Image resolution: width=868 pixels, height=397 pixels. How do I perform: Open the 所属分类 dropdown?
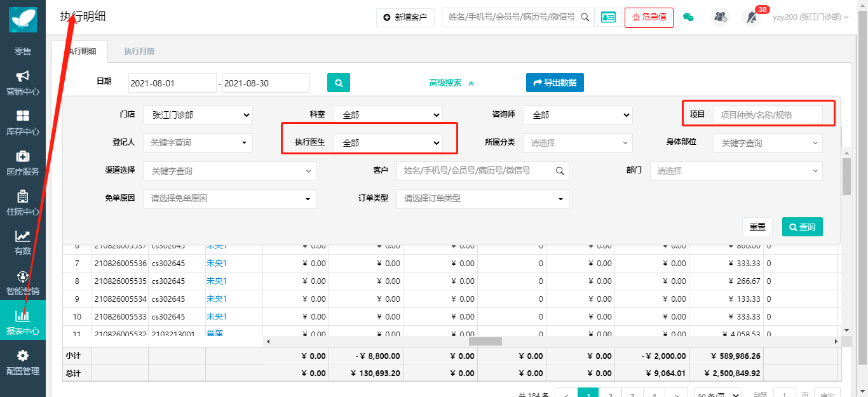(x=578, y=143)
